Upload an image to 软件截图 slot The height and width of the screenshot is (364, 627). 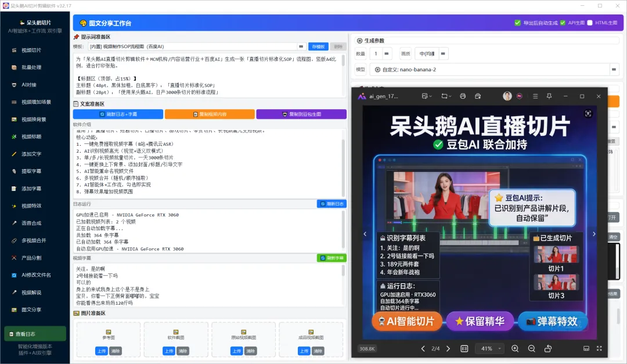[169, 351]
